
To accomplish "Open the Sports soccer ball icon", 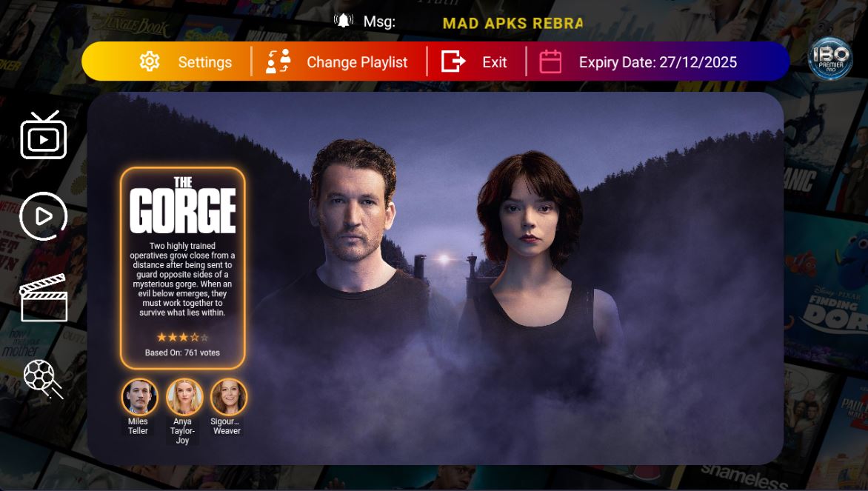I will pos(43,379).
